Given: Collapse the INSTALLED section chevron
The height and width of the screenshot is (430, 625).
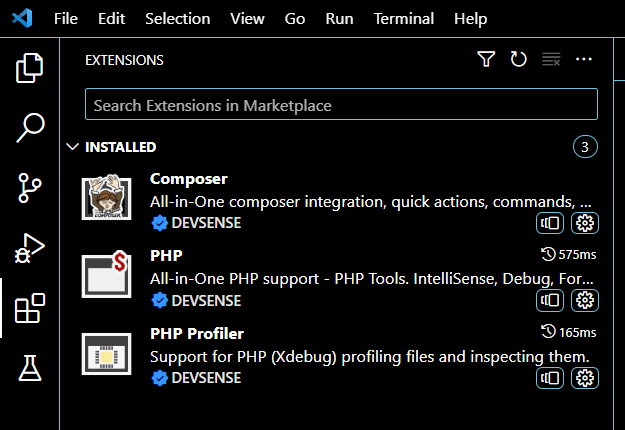Looking at the screenshot, I should 72,147.
